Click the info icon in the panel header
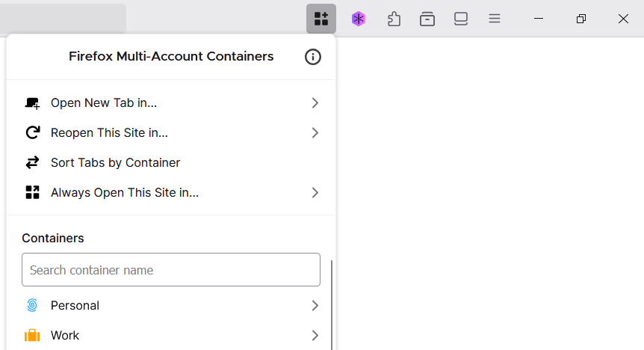Screen dimensions: 644x350 coord(312,57)
